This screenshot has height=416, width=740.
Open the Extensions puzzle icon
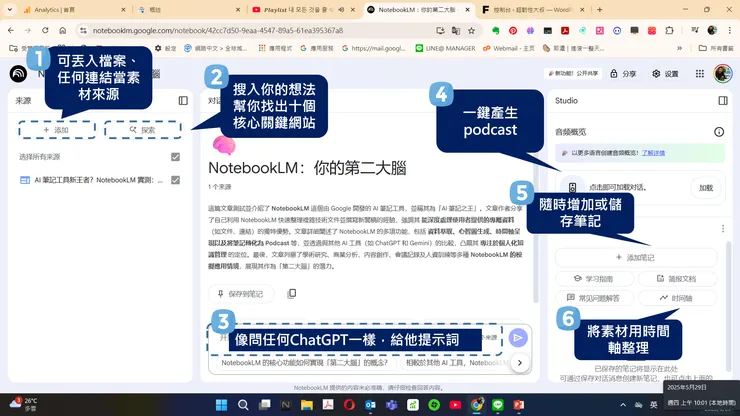[x=669, y=30]
